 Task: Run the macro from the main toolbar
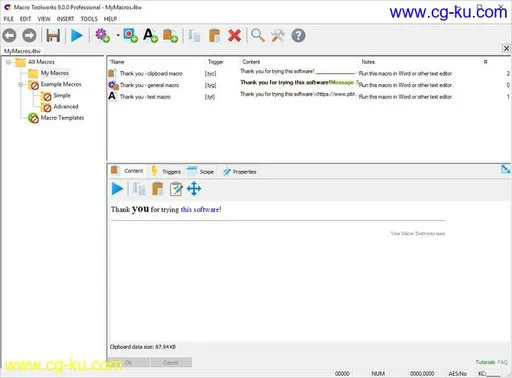tap(77, 35)
